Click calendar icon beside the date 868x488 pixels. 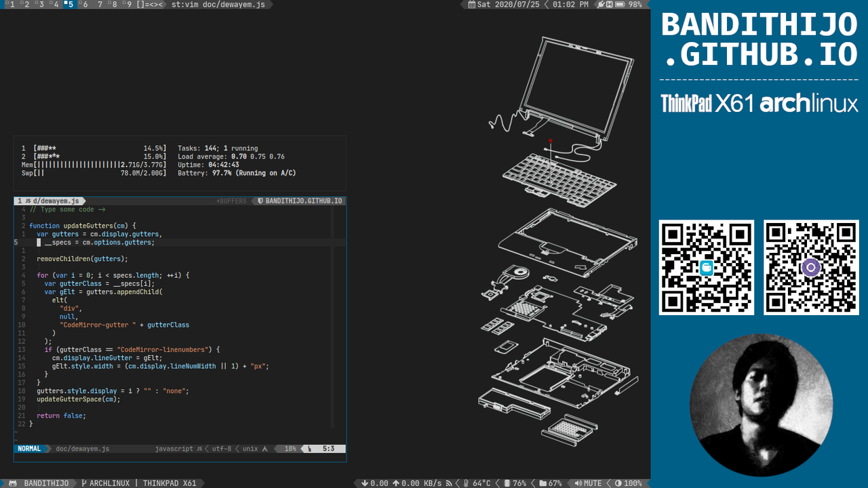[x=472, y=5]
